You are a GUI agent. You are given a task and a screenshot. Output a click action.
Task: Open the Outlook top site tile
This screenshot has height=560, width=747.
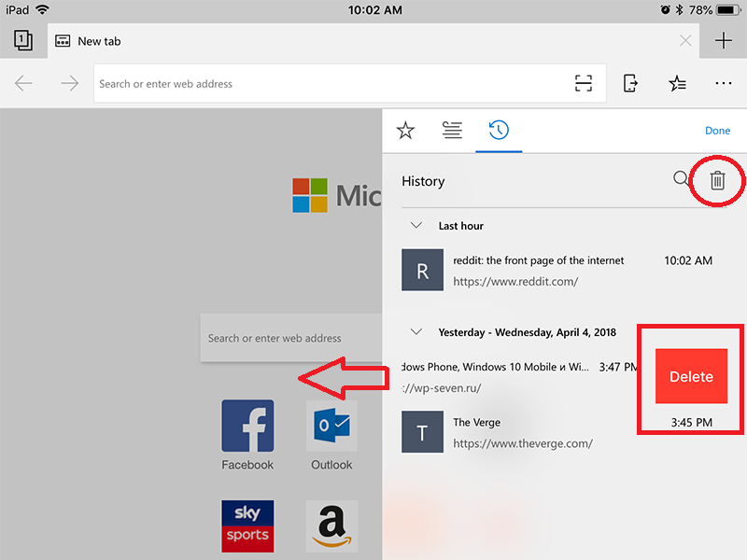pyautogui.click(x=331, y=435)
